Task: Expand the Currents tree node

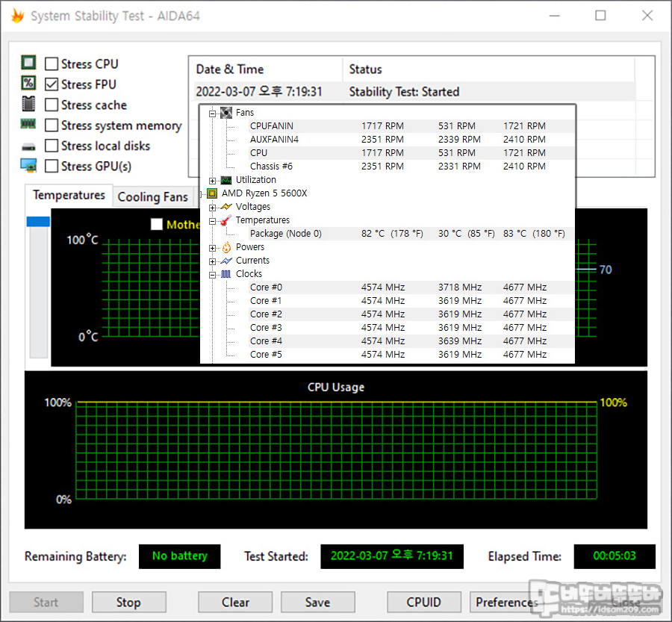Action: 212,261
